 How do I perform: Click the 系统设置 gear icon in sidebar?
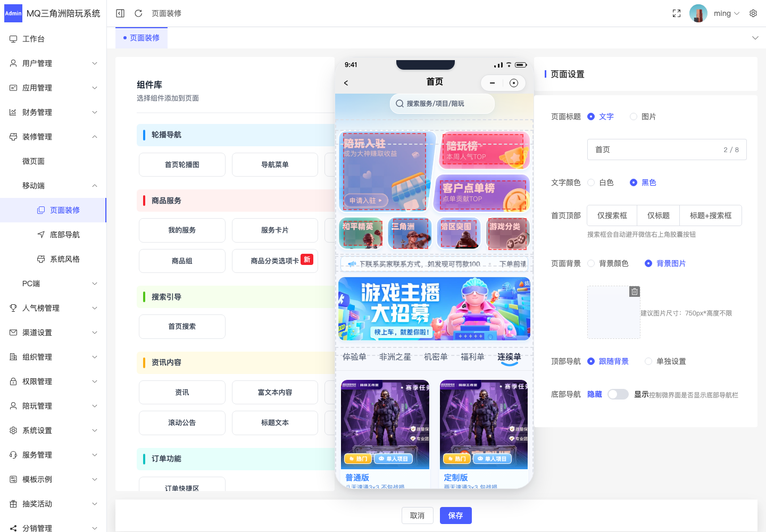(x=13, y=430)
